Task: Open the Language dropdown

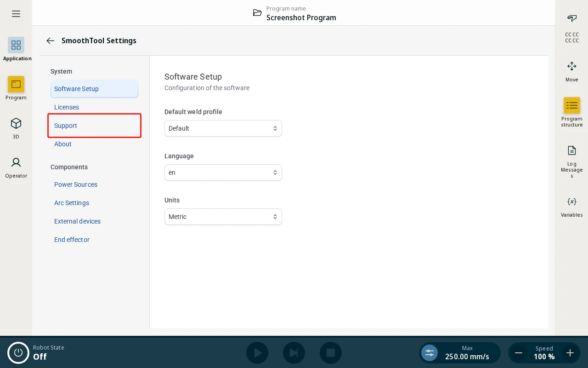Action: [x=223, y=172]
